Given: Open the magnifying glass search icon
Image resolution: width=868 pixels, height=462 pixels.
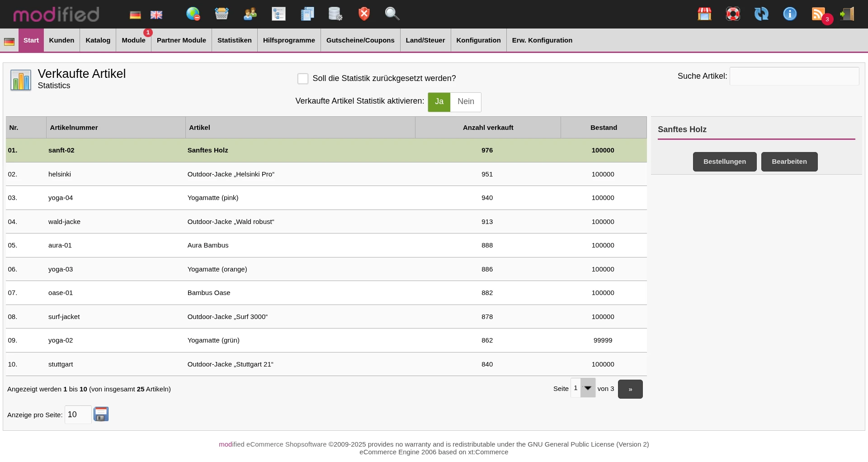Looking at the screenshot, I should click(x=392, y=14).
